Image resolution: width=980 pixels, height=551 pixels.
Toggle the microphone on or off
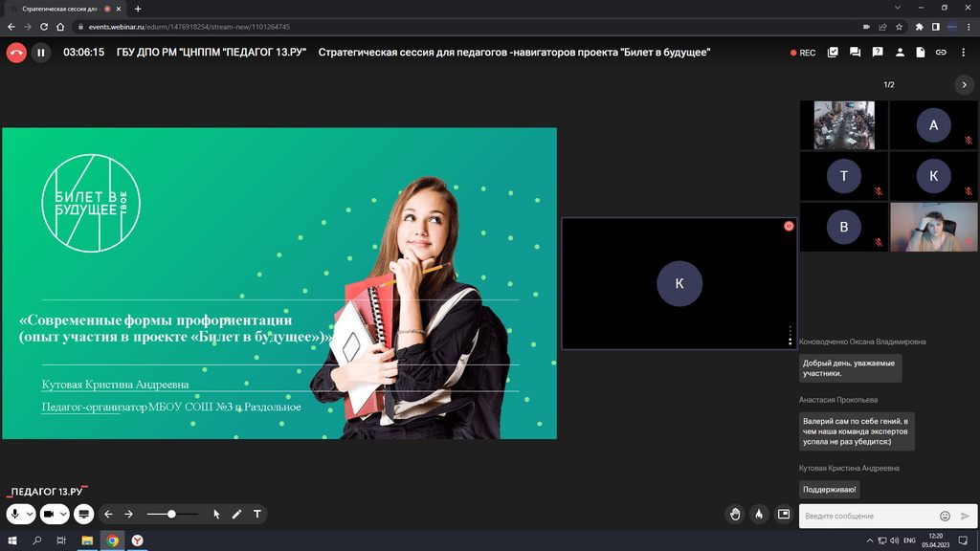pos(15,514)
